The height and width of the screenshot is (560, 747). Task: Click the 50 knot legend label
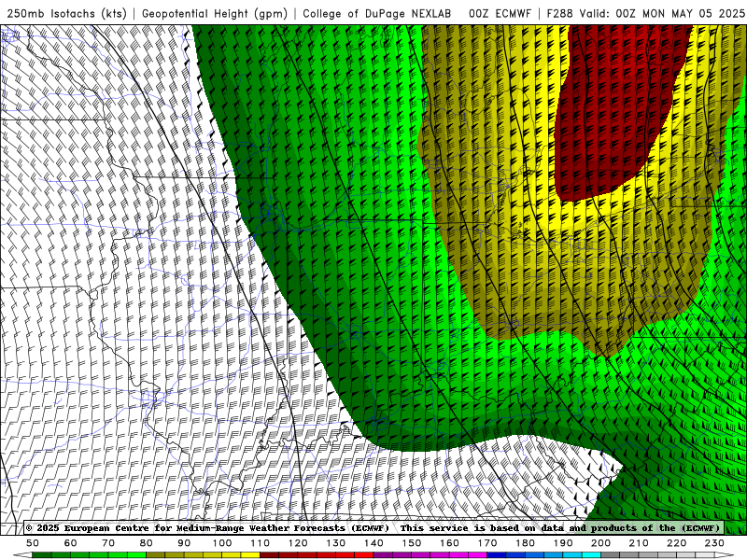coord(33,543)
